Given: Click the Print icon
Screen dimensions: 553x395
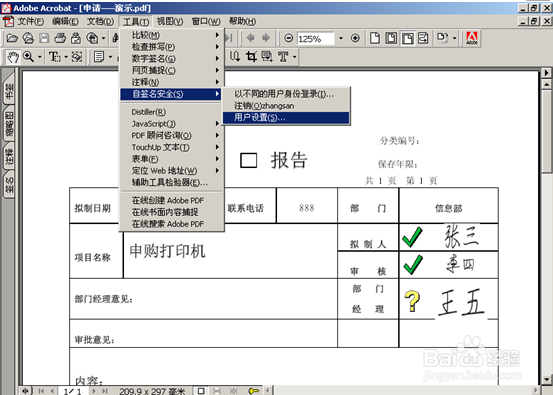Looking at the screenshot, I should point(60,38).
